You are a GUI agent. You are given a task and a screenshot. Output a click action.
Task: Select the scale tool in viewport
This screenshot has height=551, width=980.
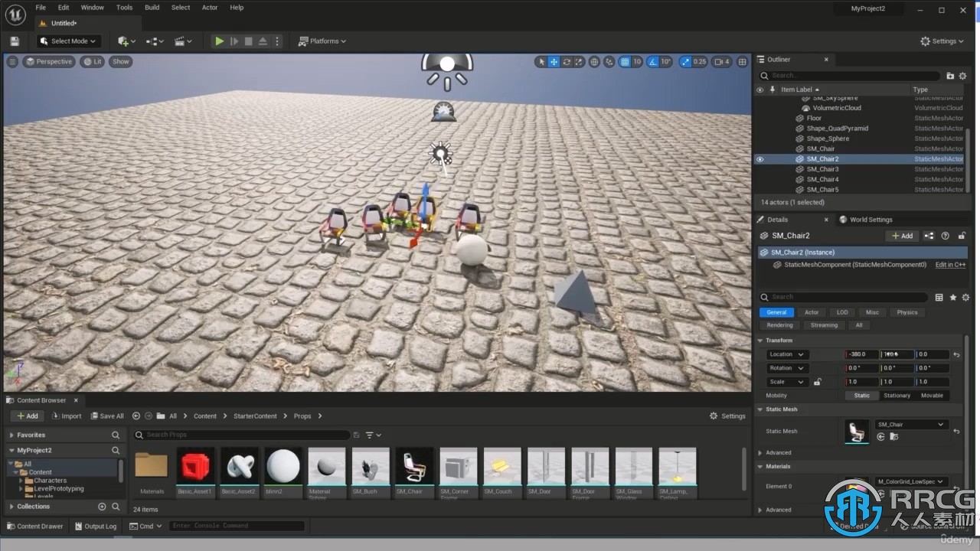(x=579, y=62)
